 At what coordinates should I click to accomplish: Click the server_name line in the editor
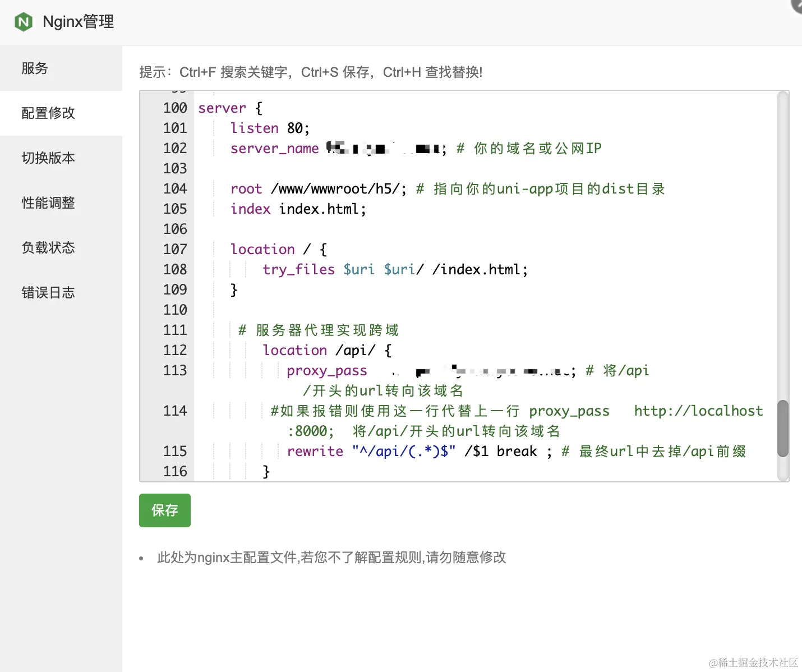[x=274, y=148]
